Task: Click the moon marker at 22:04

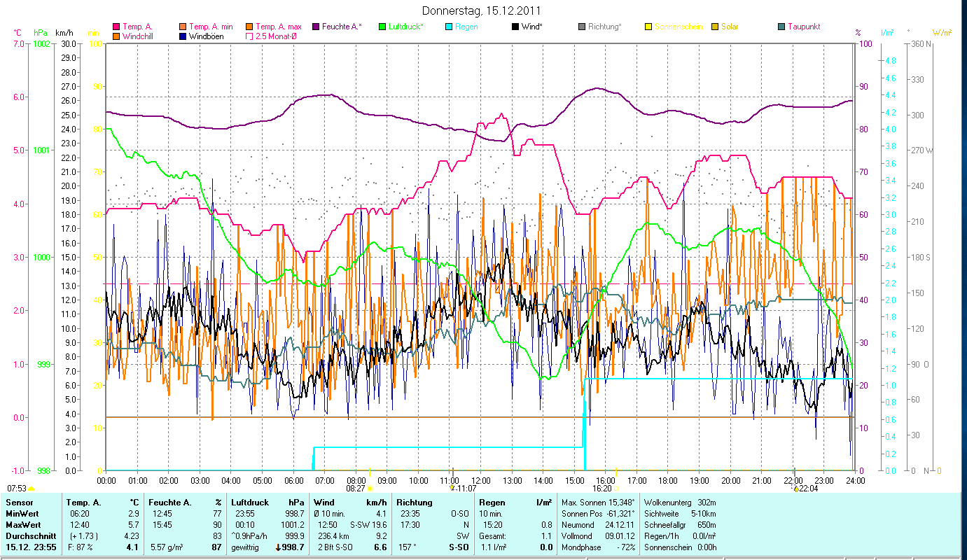Action: (795, 489)
